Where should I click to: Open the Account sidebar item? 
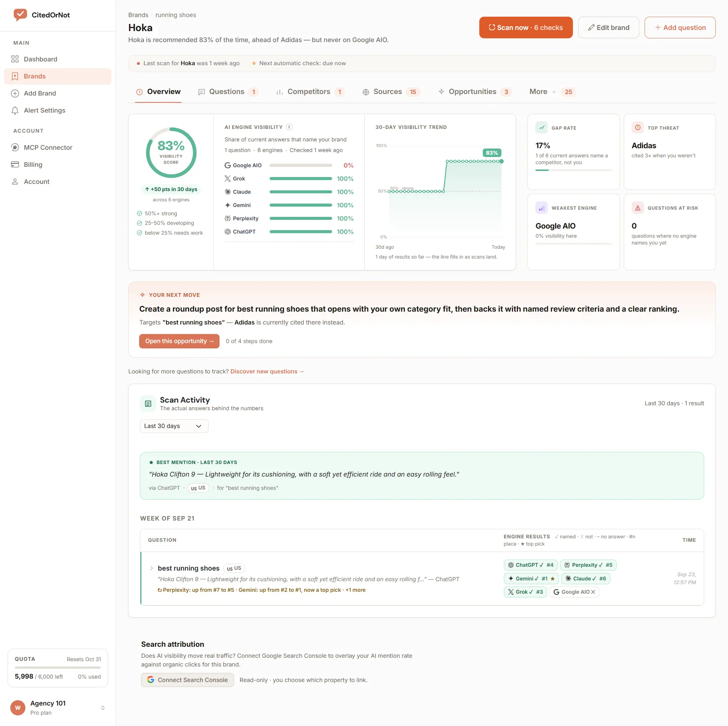click(x=58, y=182)
